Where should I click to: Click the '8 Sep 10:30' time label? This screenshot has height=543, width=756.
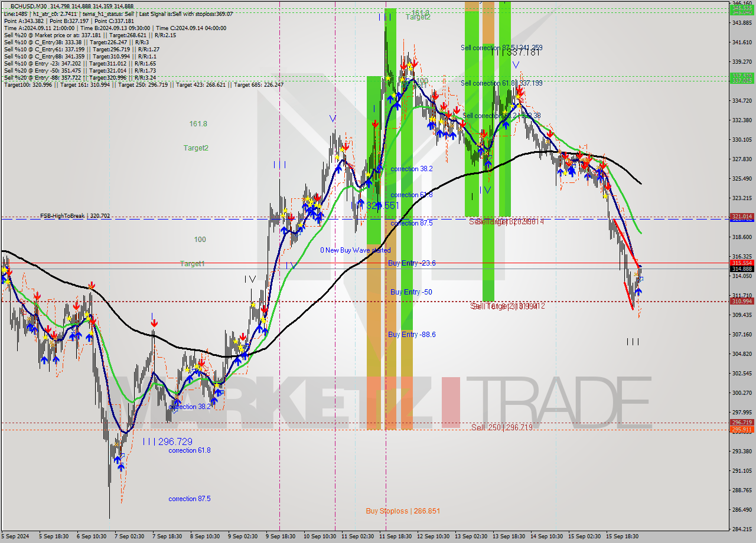(205, 537)
